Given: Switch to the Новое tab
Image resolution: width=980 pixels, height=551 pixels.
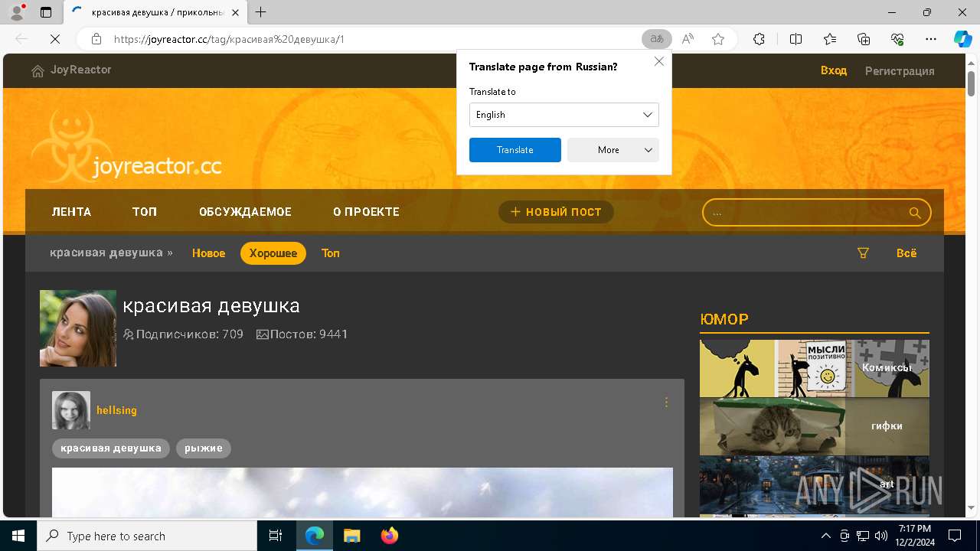Looking at the screenshot, I should (x=208, y=253).
